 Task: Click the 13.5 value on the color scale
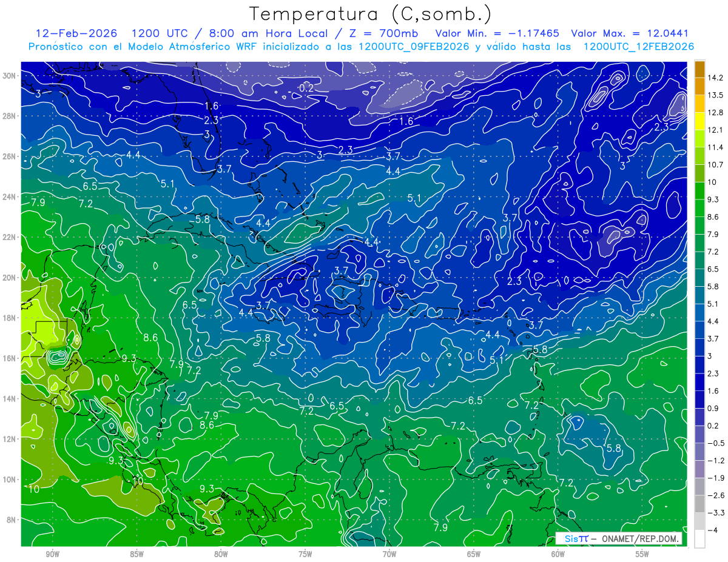pos(716,95)
